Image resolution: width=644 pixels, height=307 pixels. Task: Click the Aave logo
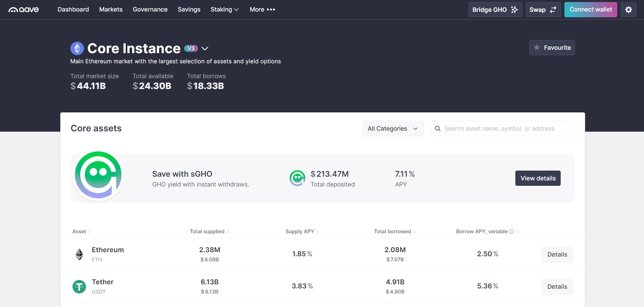23,10
